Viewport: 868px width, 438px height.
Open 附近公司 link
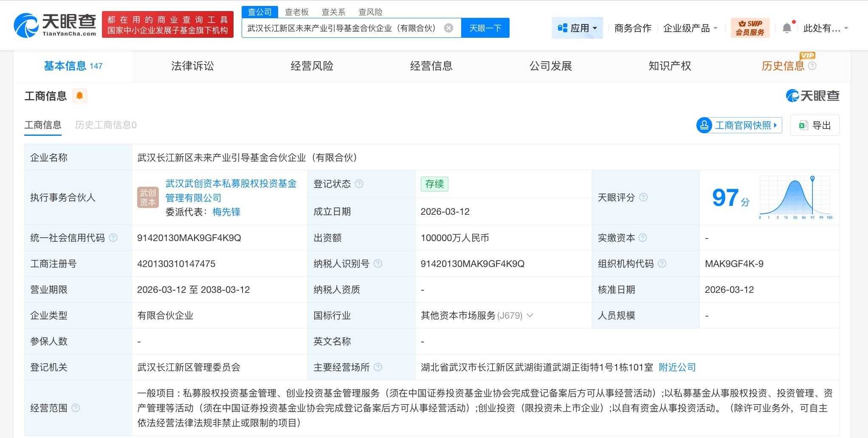tap(677, 367)
